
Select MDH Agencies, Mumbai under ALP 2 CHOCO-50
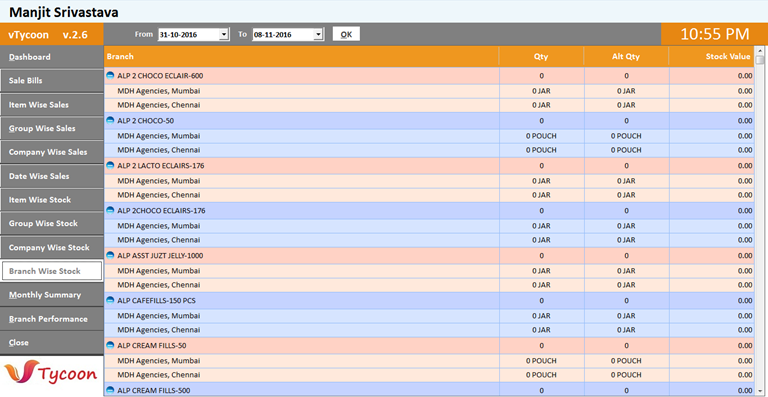point(159,136)
